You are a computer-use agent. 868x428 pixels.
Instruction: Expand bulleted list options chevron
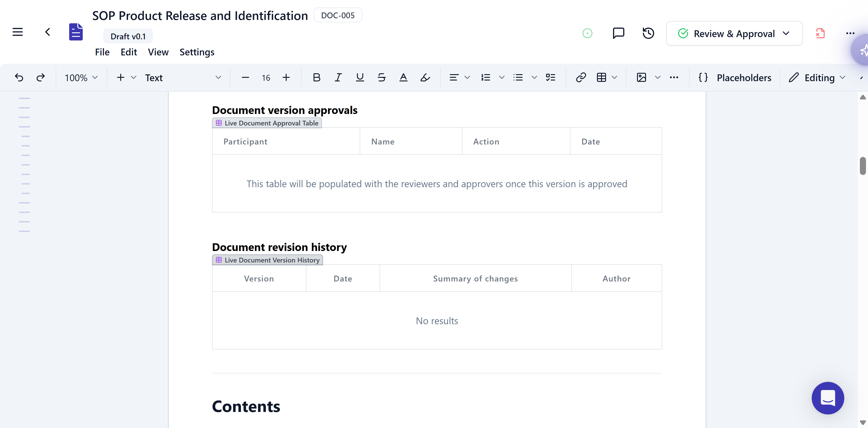tap(534, 78)
